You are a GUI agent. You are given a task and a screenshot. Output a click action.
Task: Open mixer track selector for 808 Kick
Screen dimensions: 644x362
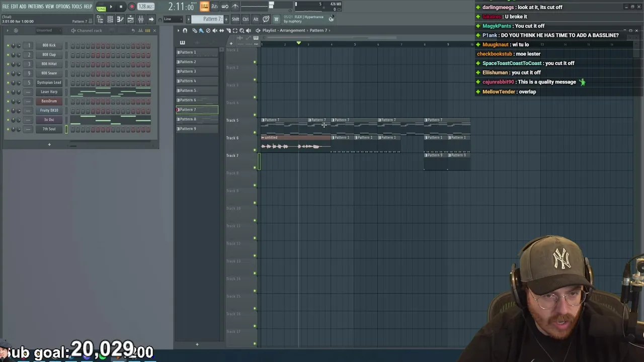click(29, 45)
